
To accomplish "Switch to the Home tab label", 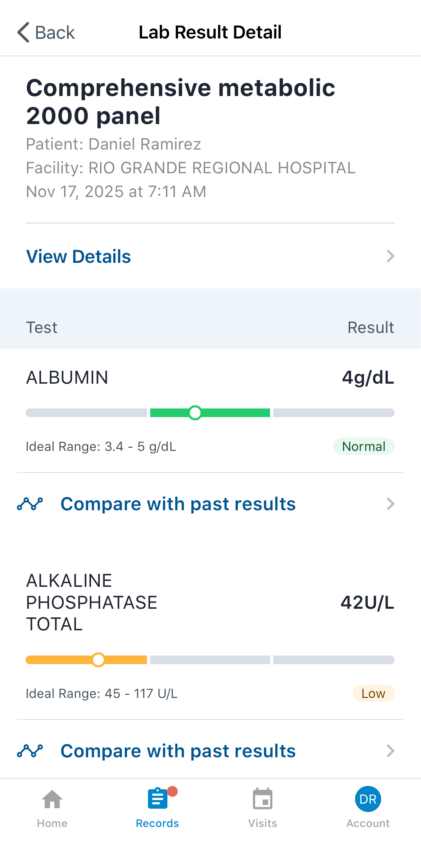I will click(x=52, y=823).
